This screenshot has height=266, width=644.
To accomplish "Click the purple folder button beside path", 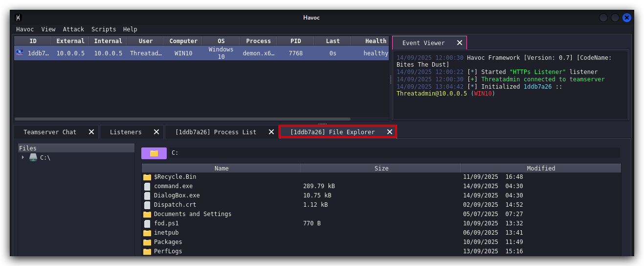I will pyautogui.click(x=154, y=153).
